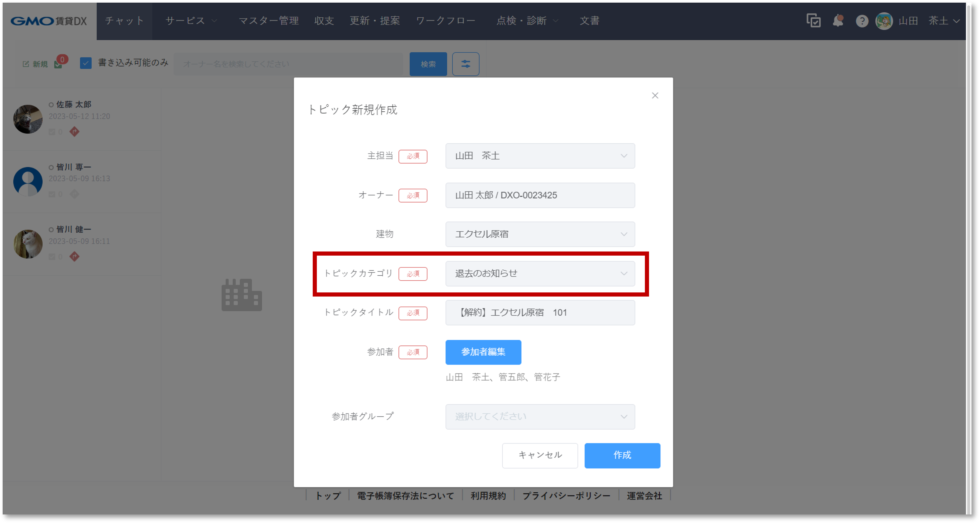Screen dimensions: 980x523
Task: Close the トピック新規作成 dialog
Action: point(655,95)
